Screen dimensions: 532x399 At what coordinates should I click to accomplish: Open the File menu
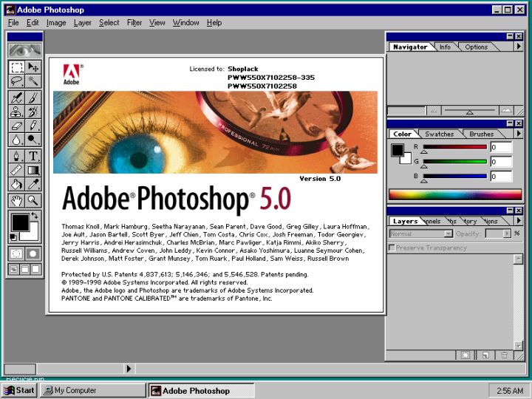pyautogui.click(x=13, y=23)
